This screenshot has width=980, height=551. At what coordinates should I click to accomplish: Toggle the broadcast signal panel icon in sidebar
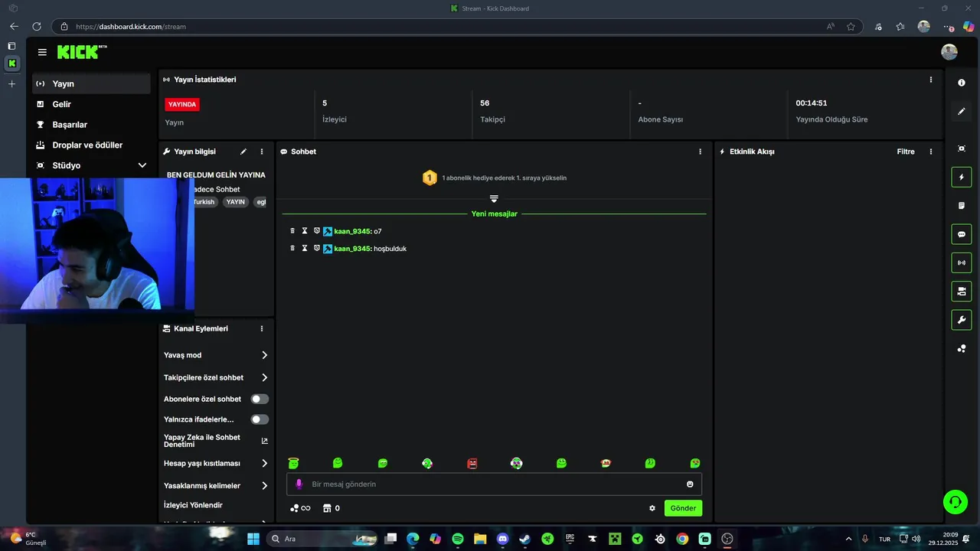(x=962, y=262)
